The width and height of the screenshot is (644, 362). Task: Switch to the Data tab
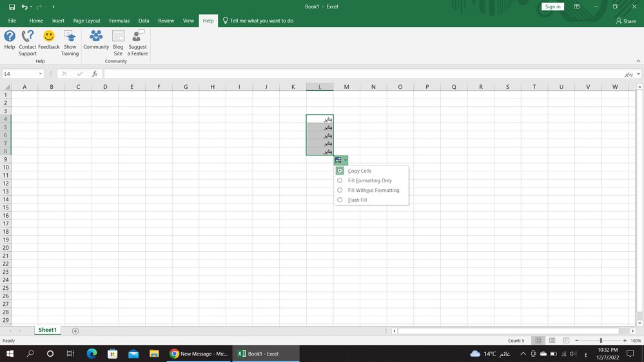144,21
